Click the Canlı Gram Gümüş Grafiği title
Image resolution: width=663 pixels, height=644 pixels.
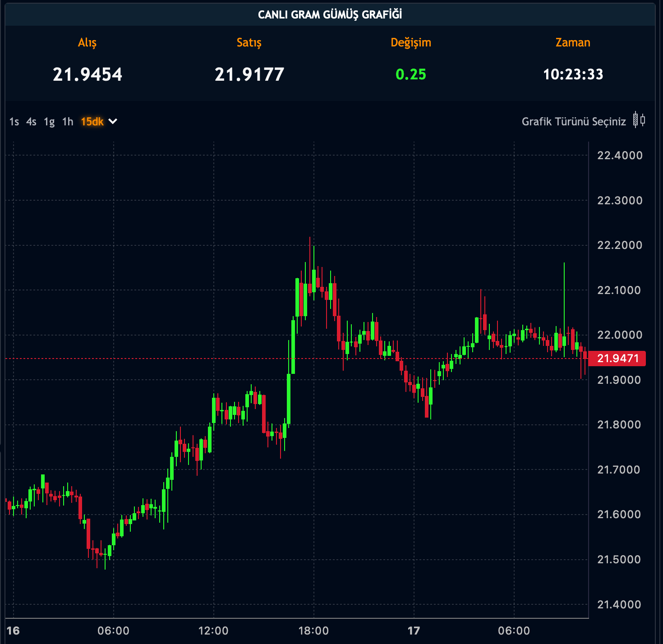tap(330, 15)
